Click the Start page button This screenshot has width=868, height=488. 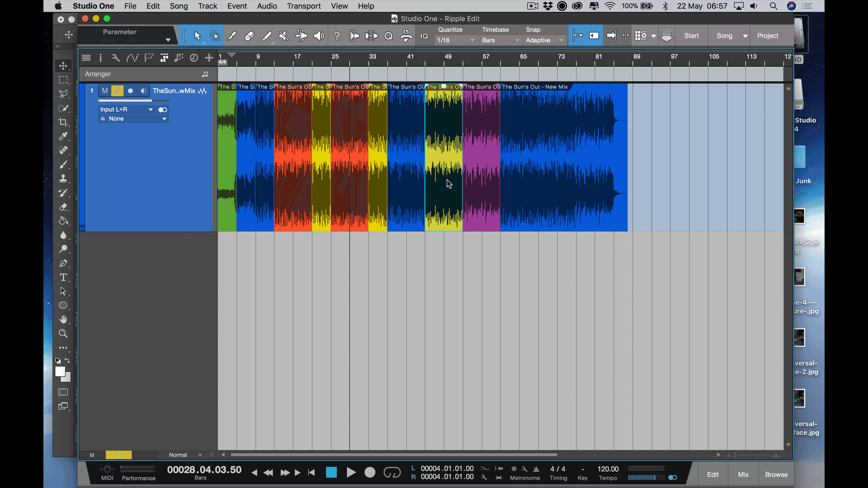pyautogui.click(x=691, y=36)
